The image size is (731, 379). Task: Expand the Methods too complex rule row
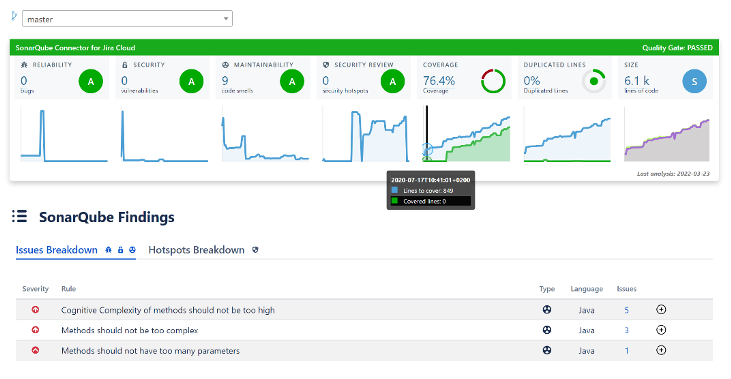pos(661,330)
